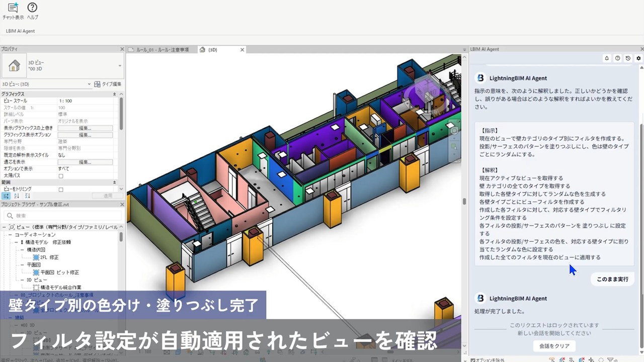
Task: Open chat history in the agent panel
Action: [x=628, y=58]
